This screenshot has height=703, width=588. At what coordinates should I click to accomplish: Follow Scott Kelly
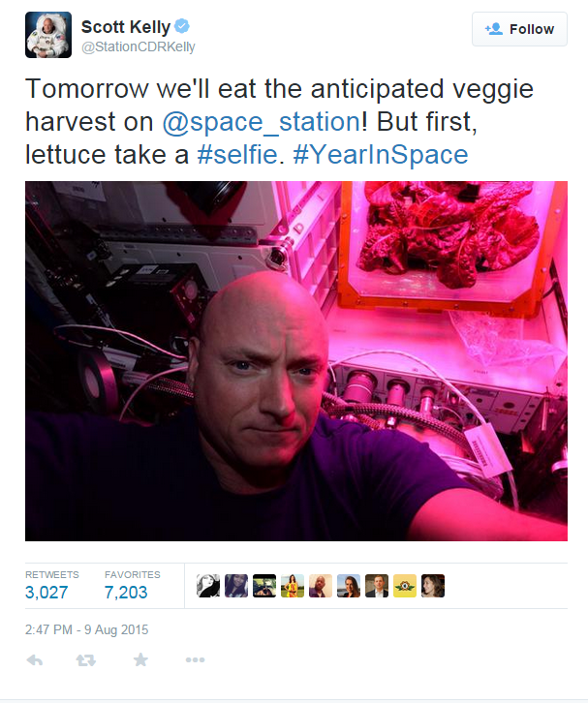(x=519, y=29)
